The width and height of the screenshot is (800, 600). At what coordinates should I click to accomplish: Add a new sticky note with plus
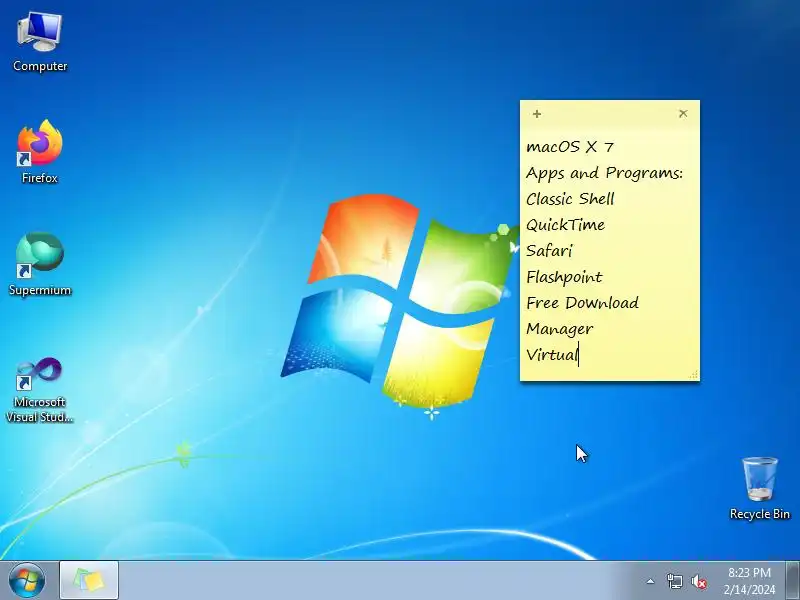537,114
